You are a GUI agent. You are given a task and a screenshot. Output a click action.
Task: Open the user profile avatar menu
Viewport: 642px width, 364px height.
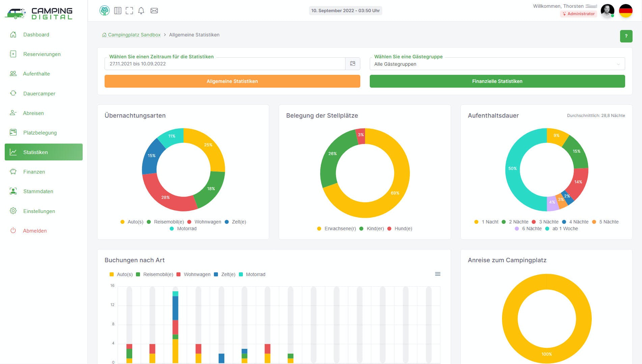click(x=607, y=11)
